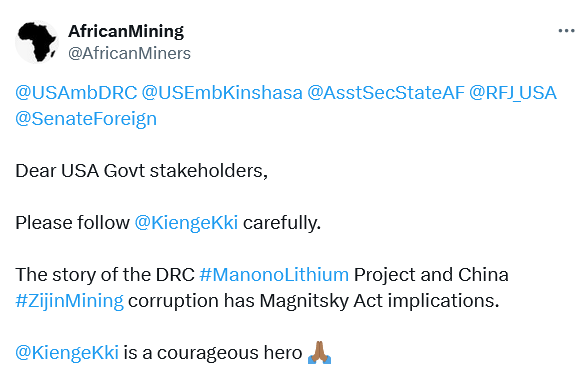Go to the @AsstSecStateAF profile mention
This screenshot has height=375, width=587.
pos(386,93)
